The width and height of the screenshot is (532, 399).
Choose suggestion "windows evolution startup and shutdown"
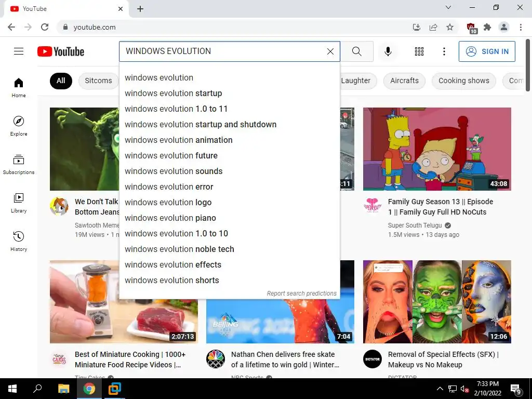pyautogui.click(x=230, y=125)
